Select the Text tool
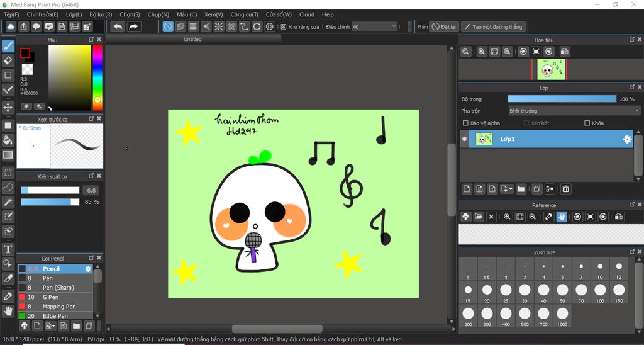This screenshot has width=644, height=345. pos(8,249)
